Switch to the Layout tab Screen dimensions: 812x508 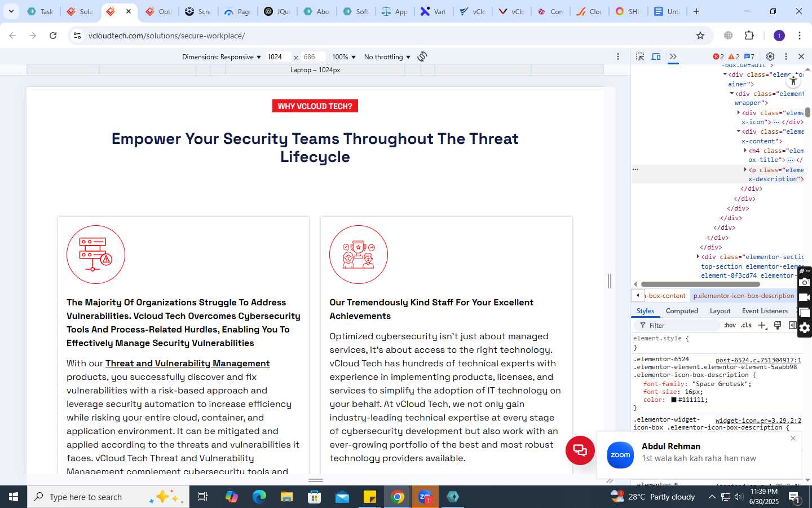[720, 311]
